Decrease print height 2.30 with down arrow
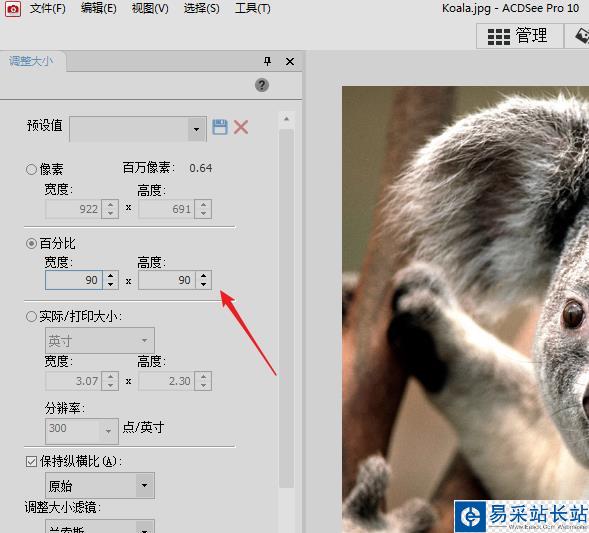The height and width of the screenshot is (533, 589). 203,386
